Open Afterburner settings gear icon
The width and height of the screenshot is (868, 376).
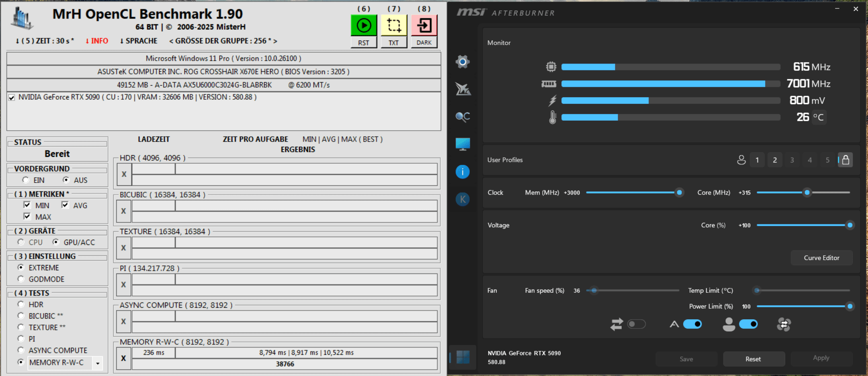click(463, 62)
